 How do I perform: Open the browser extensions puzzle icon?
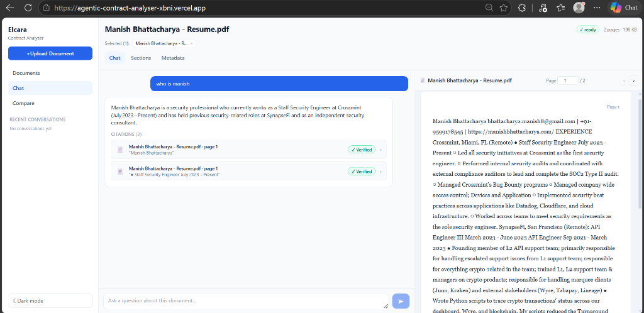pos(521,8)
